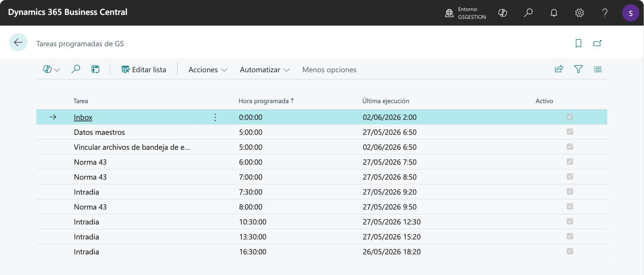Image resolution: width=644 pixels, height=275 pixels.
Task: Open Copilot icon in top bar
Action: [503, 13]
